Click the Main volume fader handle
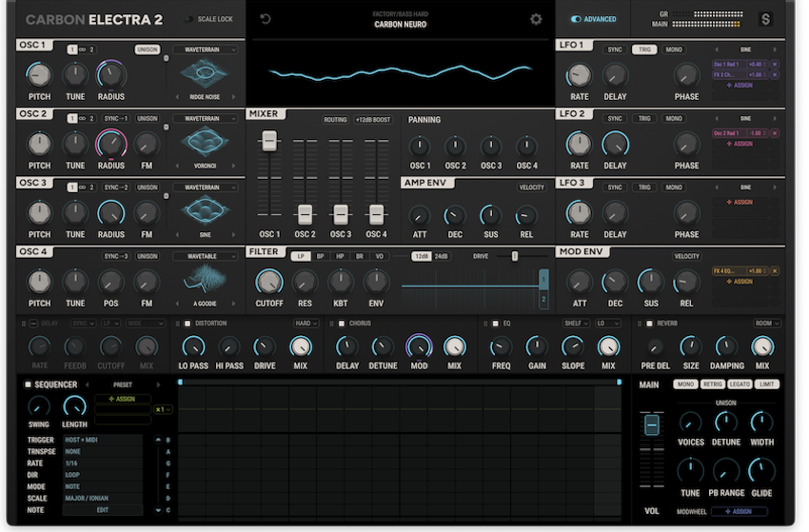 652,425
